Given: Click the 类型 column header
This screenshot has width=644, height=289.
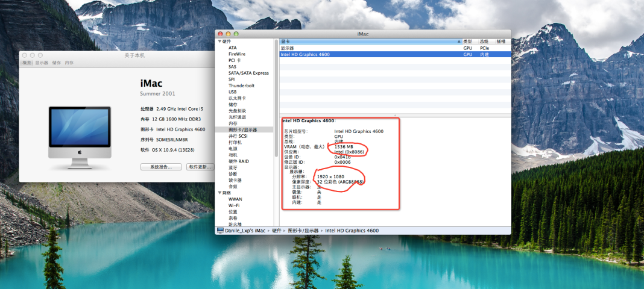Looking at the screenshot, I should coord(468,42).
